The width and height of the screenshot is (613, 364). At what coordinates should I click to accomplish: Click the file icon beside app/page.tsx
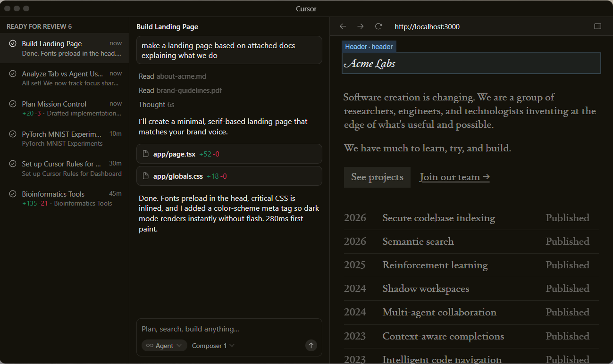click(x=146, y=154)
